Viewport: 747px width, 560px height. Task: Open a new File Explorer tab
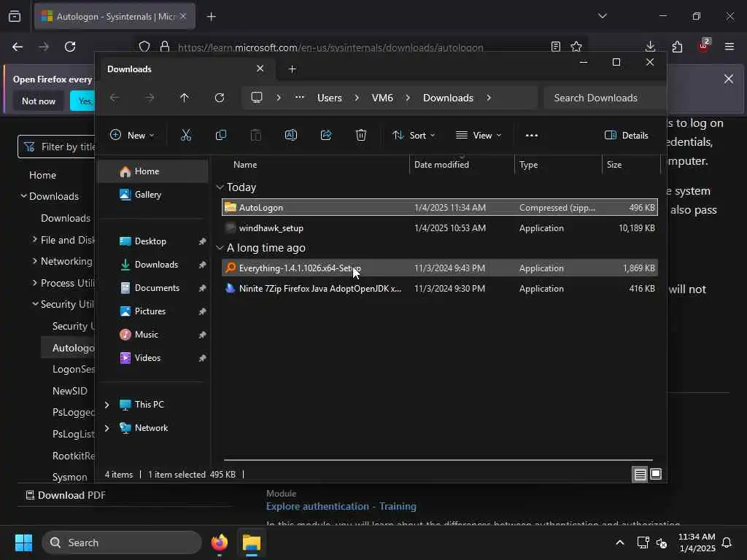click(292, 69)
